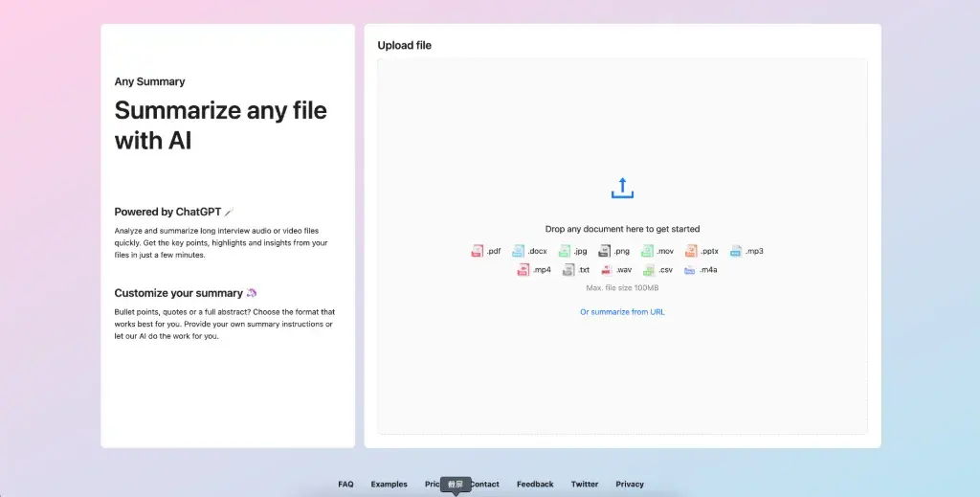Click the .docx file type icon
Screen dimensions: 980x497
(x=518, y=251)
